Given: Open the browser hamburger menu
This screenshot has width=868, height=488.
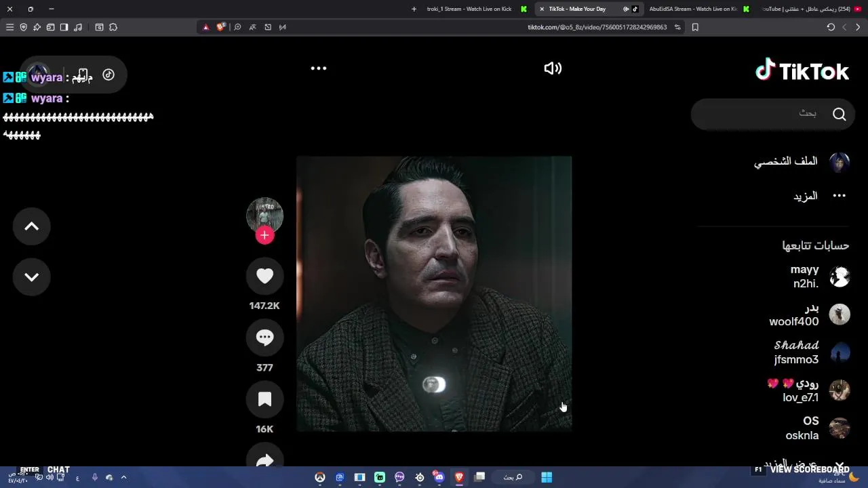Looking at the screenshot, I should tap(9, 27).
